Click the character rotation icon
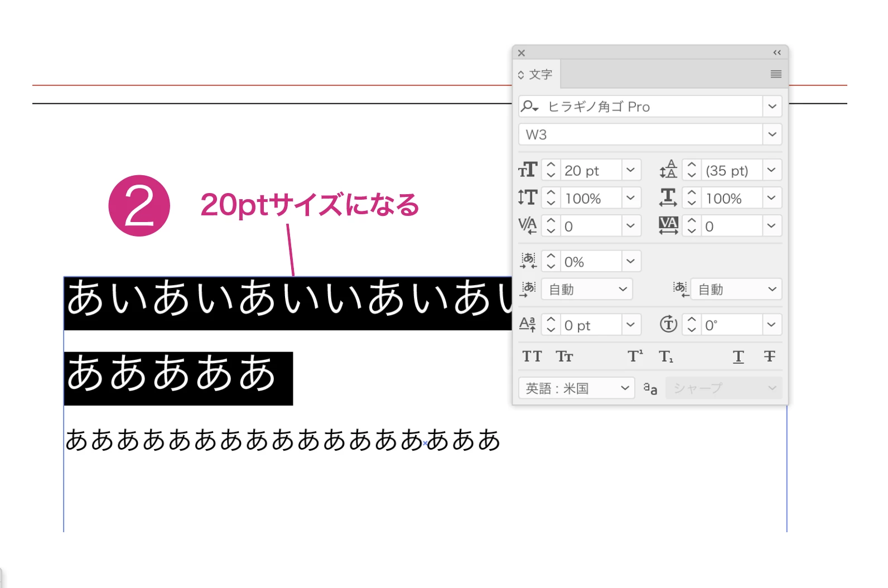Viewport: 888px width, 588px height. (668, 324)
